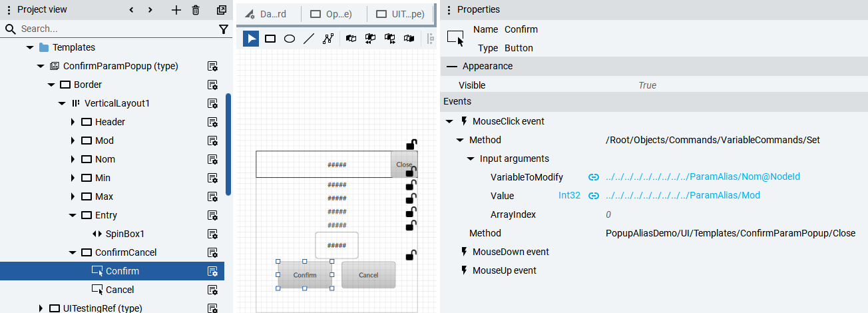Expand the Header node
Image resolution: width=868 pixels, height=313 pixels.
click(x=73, y=122)
